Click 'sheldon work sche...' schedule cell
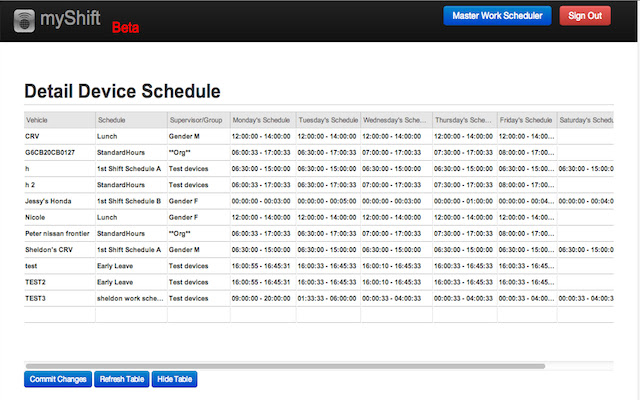Screen dimensions: 640x400 coord(131,298)
